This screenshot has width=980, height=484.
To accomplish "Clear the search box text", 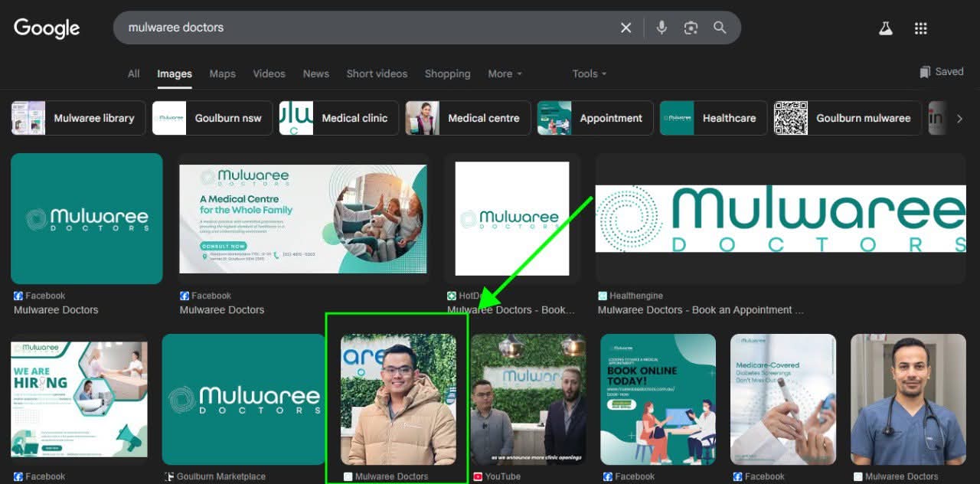I will pyautogui.click(x=626, y=28).
